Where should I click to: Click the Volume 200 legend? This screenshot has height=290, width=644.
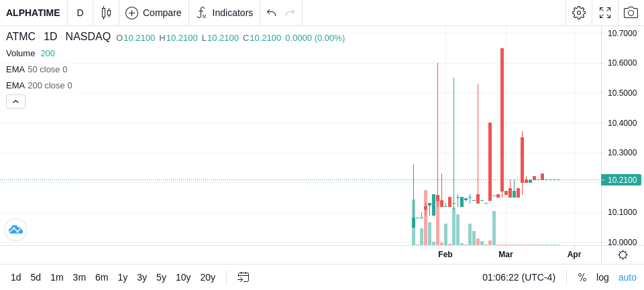[30, 54]
